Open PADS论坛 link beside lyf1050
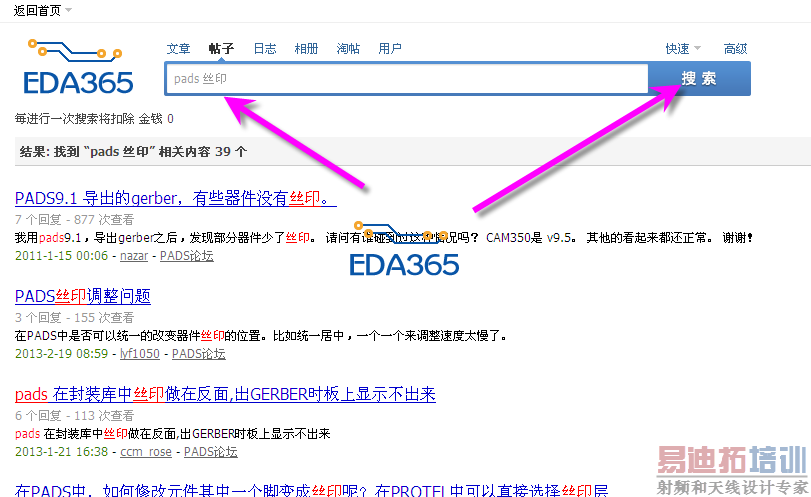 (x=199, y=354)
